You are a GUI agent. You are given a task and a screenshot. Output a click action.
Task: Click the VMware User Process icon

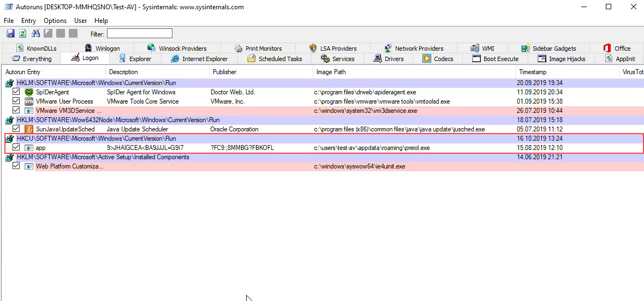click(29, 101)
